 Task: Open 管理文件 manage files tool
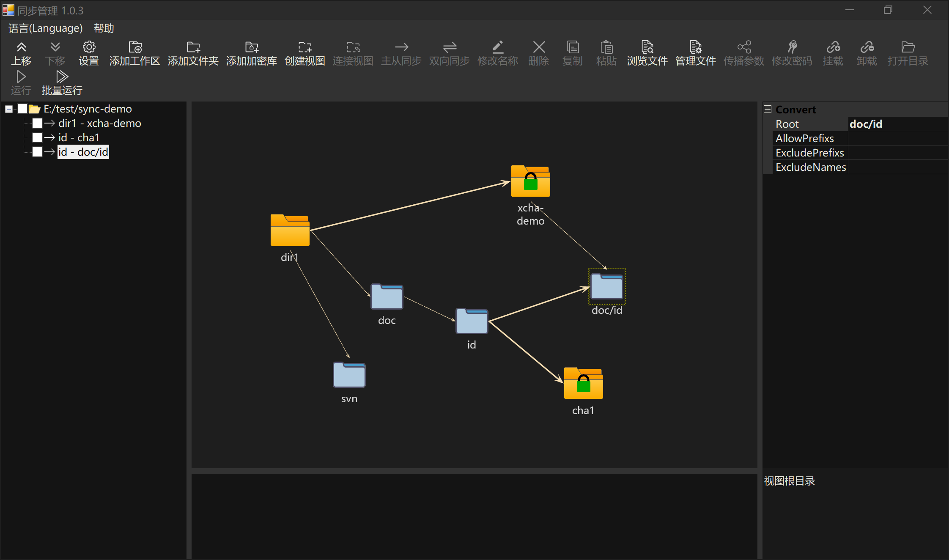[x=695, y=47]
